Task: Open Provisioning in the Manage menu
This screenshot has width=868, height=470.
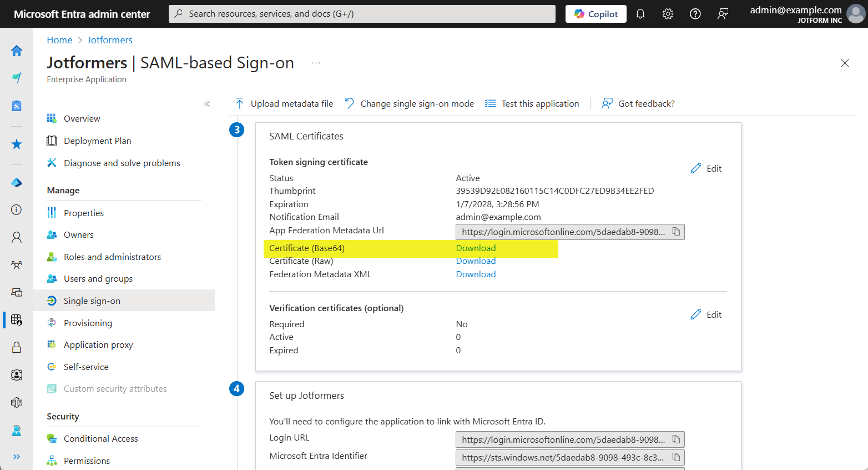Action: click(x=88, y=323)
